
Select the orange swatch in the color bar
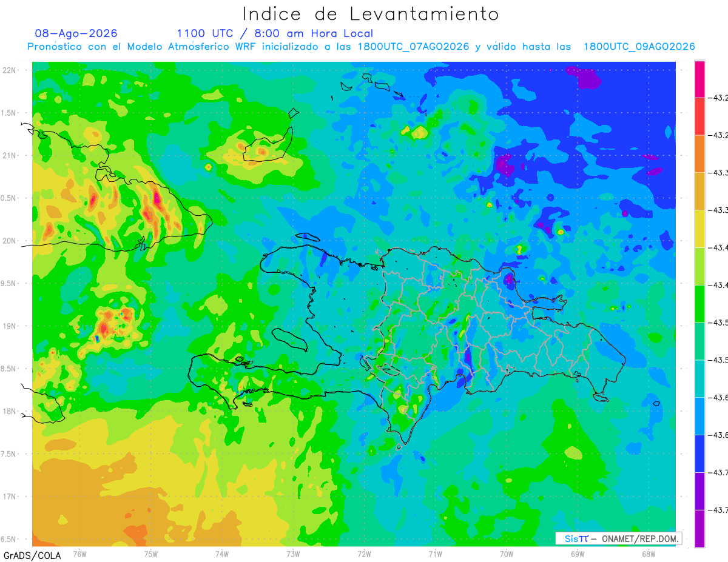click(699, 154)
